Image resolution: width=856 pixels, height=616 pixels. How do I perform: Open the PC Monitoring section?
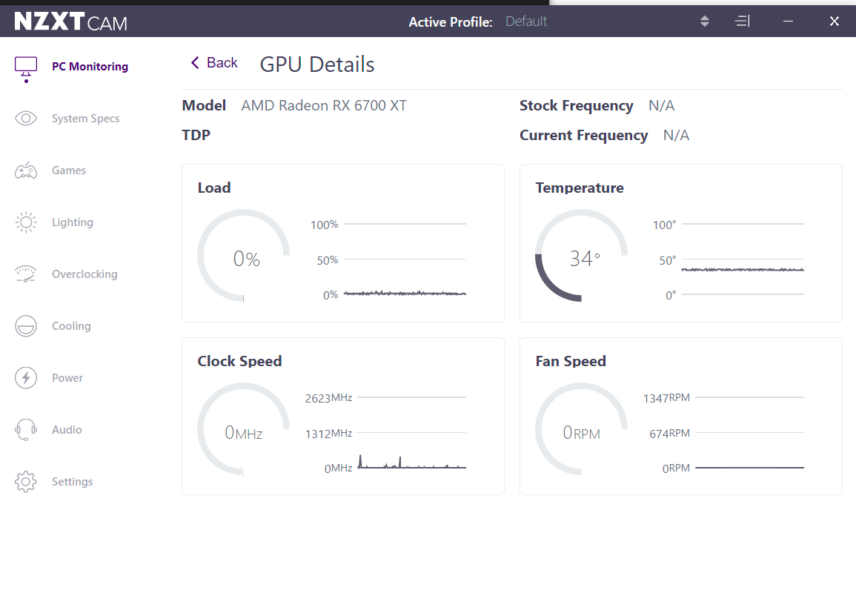pyautogui.click(x=90, y=67)
